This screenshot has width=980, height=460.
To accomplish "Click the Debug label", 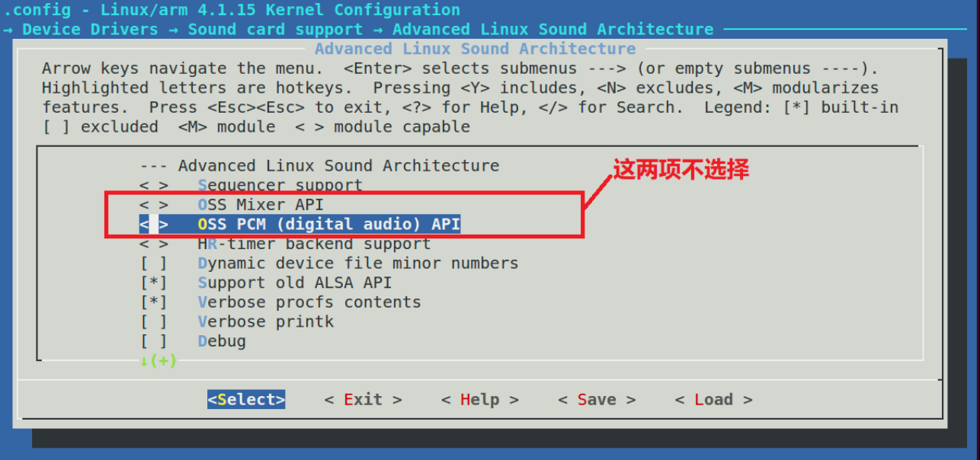I will [x=222, y=341].
